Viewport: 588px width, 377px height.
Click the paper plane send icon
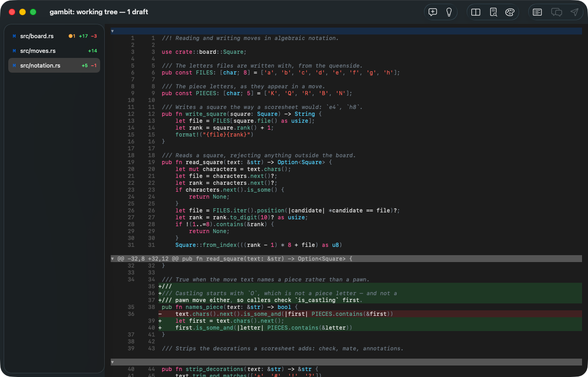574,12
